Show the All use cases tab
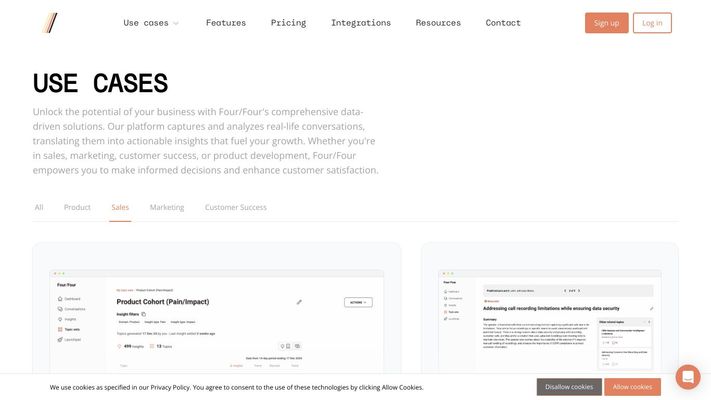The height and width of the screenshot is (400, 711). point(39,207)
